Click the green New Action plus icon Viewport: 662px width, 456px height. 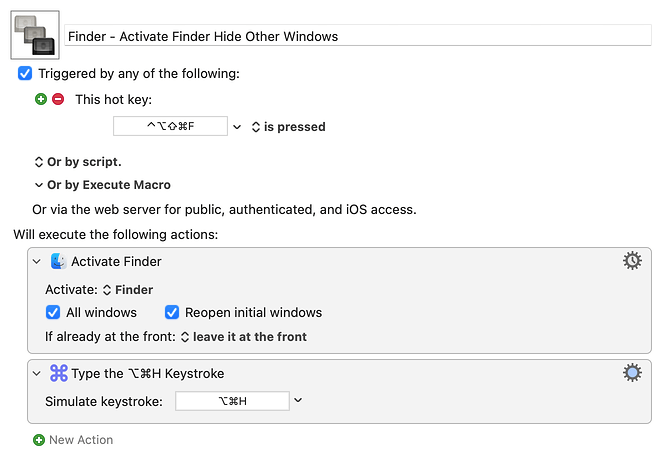point(39,440)
